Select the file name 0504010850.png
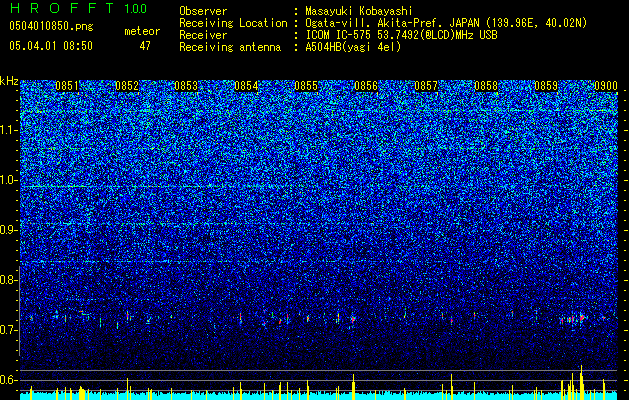 (51, 27)
